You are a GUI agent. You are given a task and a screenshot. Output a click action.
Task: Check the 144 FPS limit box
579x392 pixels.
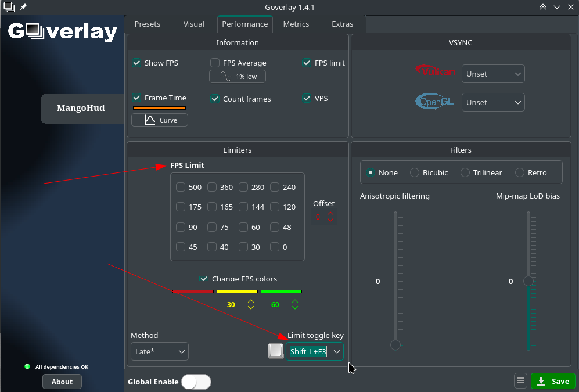coord(243,207)
